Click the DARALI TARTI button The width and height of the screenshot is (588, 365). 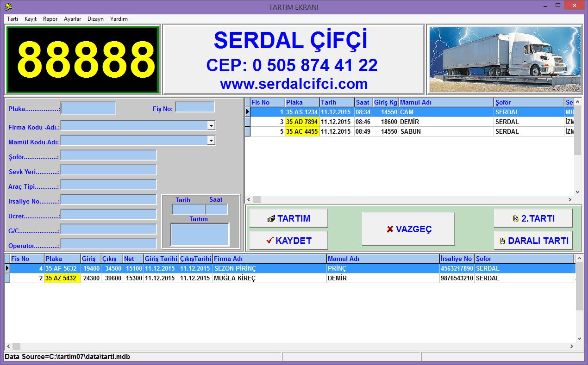[533, 241]
